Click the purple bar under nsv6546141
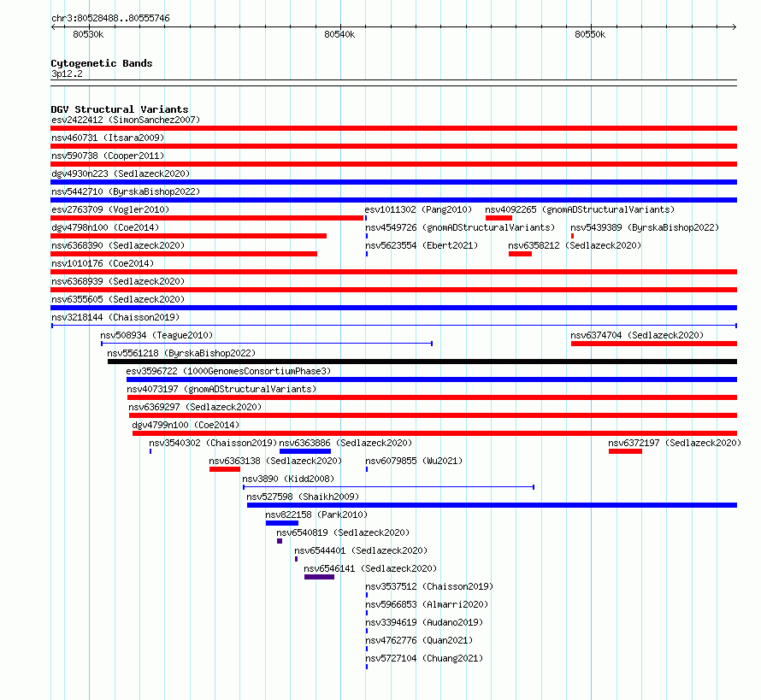The height and width of the screenshot is (700, 761). pos(319,577)
